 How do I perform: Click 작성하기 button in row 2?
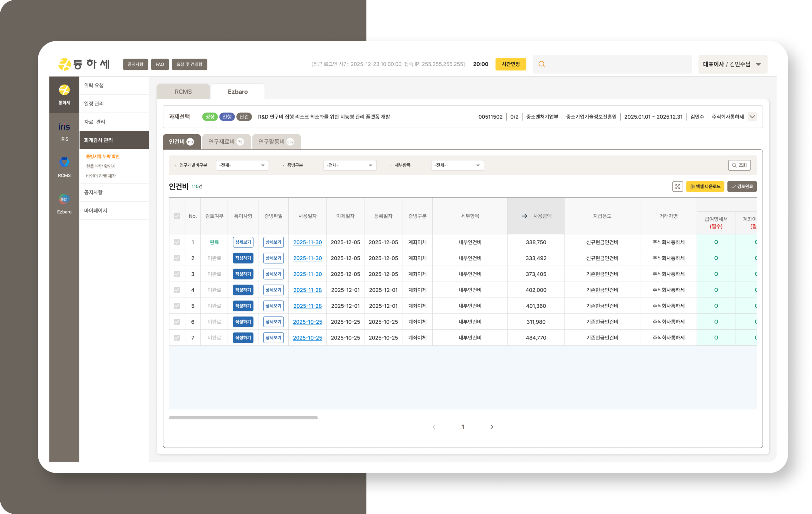[243, 258]
